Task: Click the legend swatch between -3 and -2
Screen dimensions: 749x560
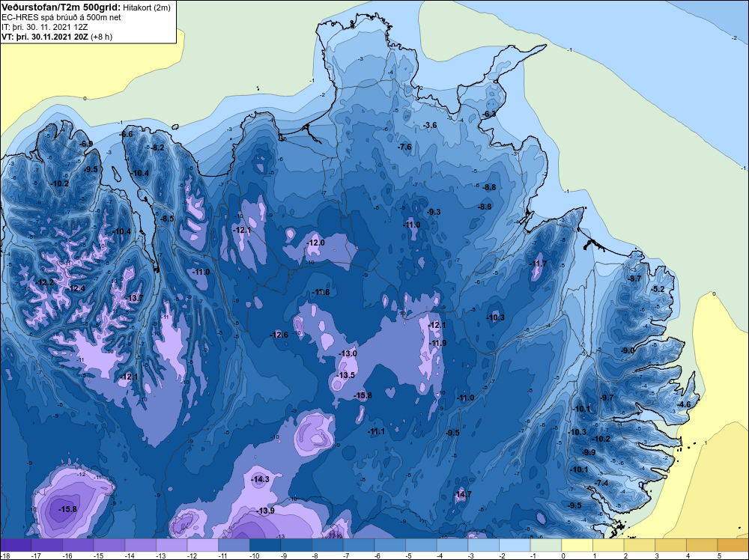Action: pos(484,545)
